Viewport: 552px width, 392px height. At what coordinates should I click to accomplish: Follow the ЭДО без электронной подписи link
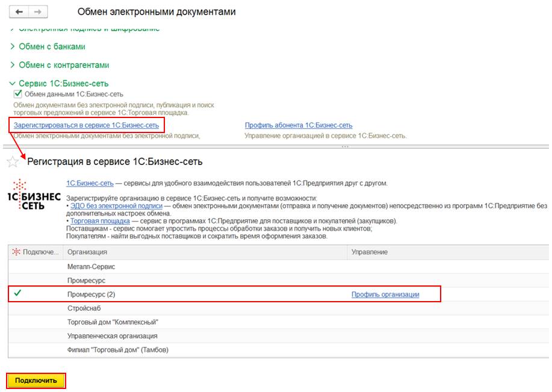point(116,205)
